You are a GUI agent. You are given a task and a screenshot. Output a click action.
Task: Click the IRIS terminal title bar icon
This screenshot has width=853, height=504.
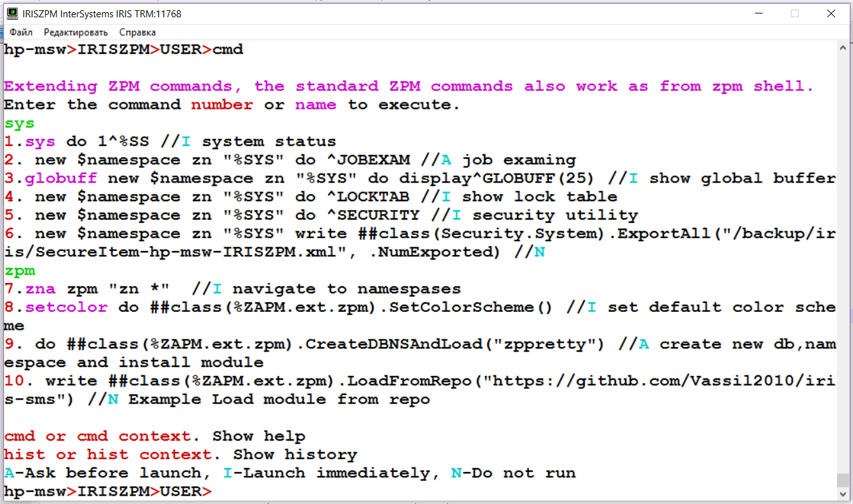(12, 13)
